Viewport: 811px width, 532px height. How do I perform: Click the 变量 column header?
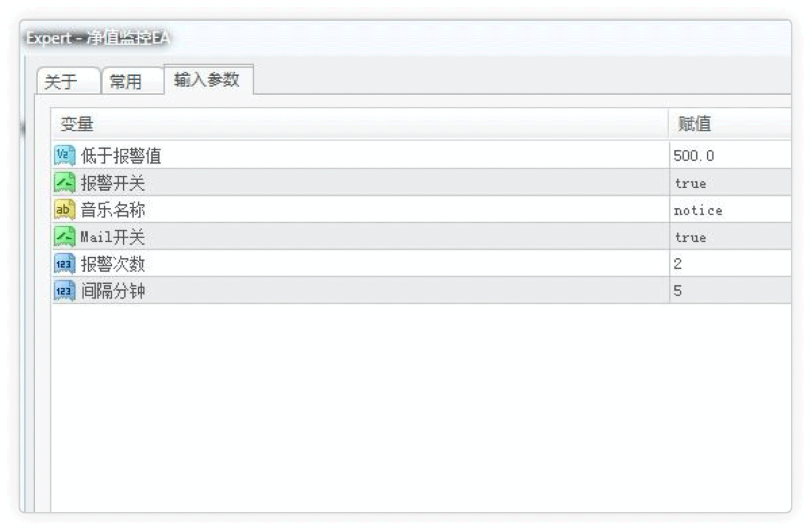360,124
